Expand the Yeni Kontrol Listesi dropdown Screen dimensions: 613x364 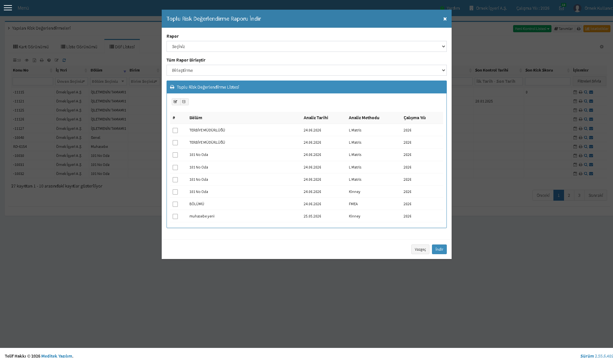click(x=532, y=29)
